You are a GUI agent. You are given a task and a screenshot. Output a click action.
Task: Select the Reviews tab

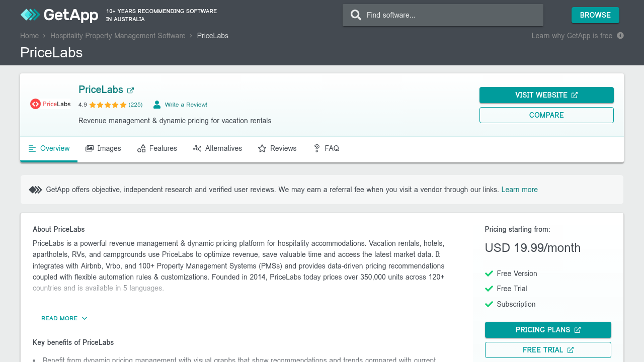(277, 148)
